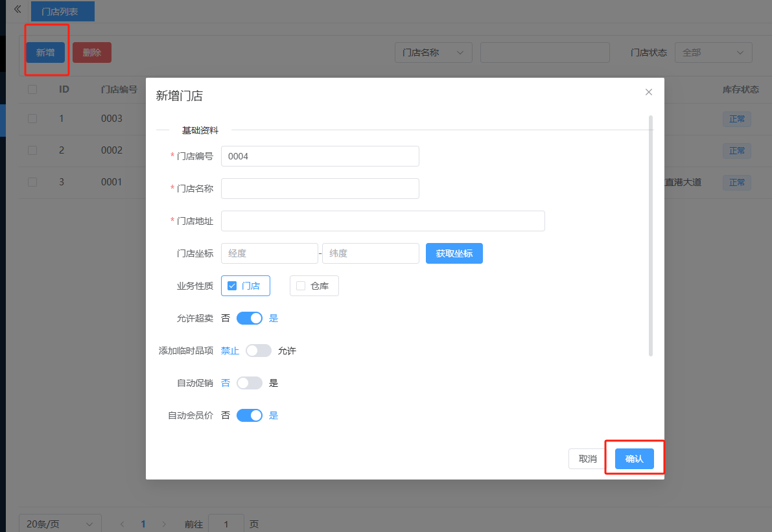This screenshot has height=532, width=772.
Task: Toggle the 自动会员价 switch
Action: pyautogui.click(x=250, y=415)
